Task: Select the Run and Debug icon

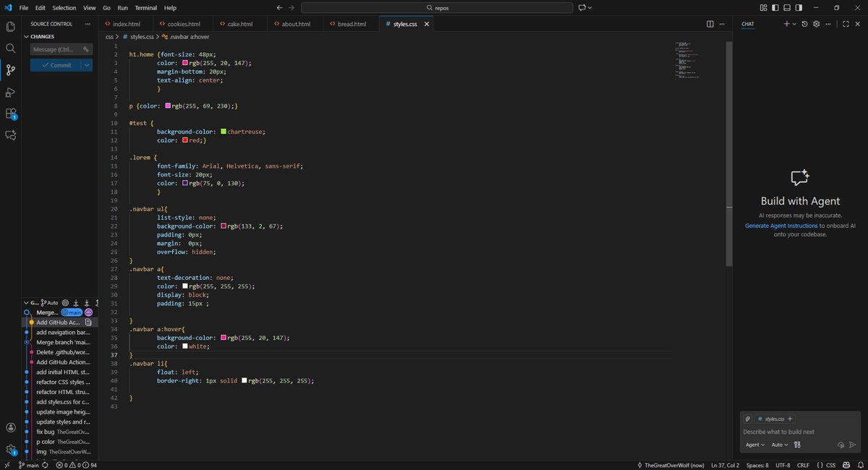Action: tap(10, 92)
